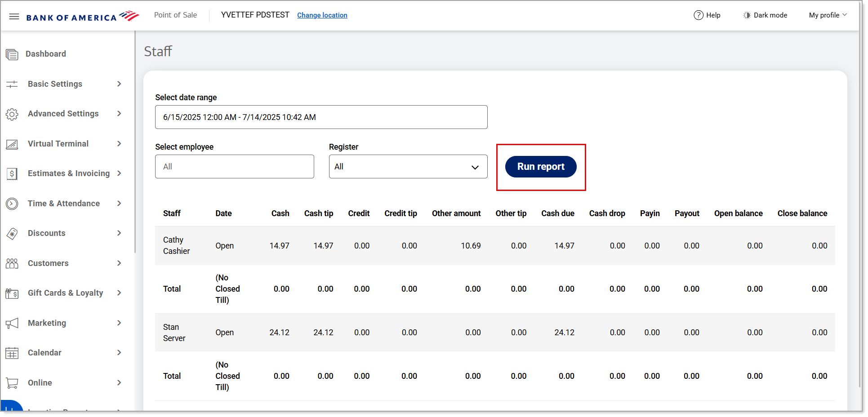Open Online in the sidebar
868x417 pixels.
point(40,383)
